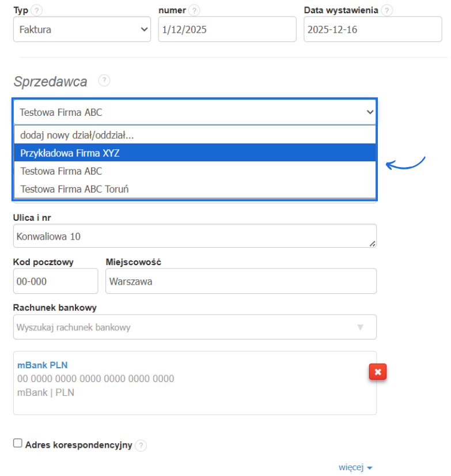Viewport: 451px width, 476px height.
Task: Click Miejscowość field Warszawa
Action: pos(241,281)
